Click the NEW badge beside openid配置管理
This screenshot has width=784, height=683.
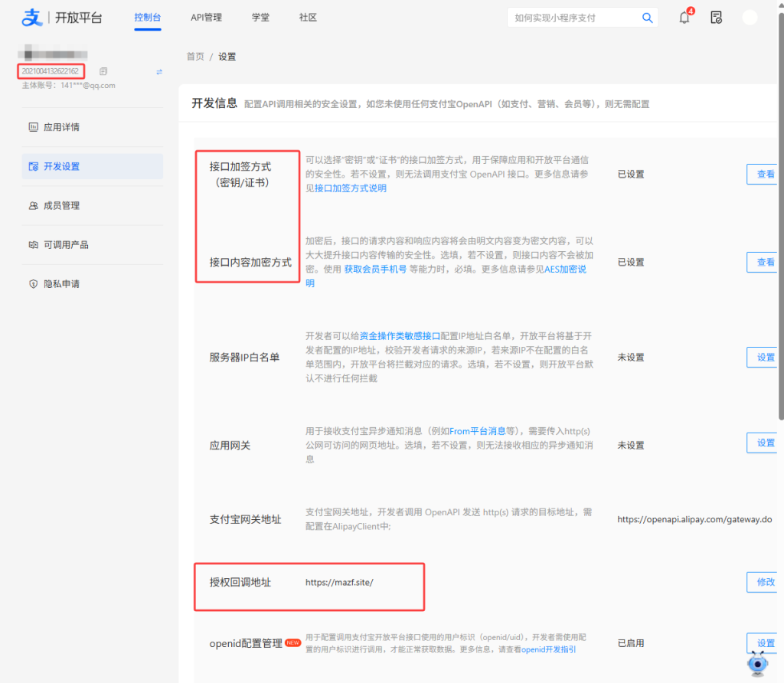(292, 643)
